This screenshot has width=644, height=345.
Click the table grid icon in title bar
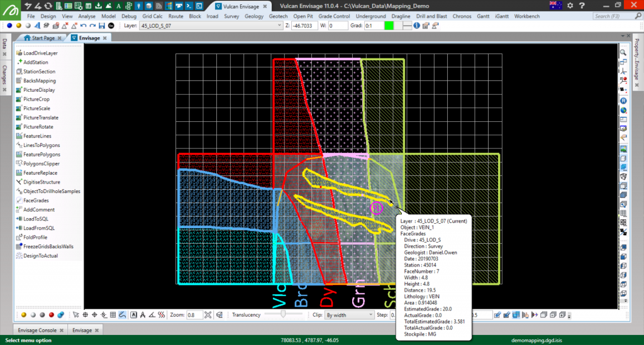pyautogui.click(x=69, y=6)
